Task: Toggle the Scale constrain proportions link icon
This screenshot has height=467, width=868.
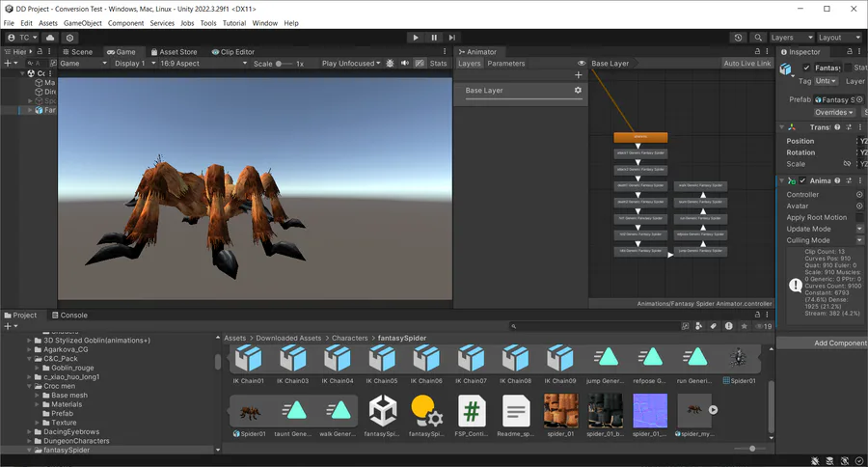Action: 847,164
